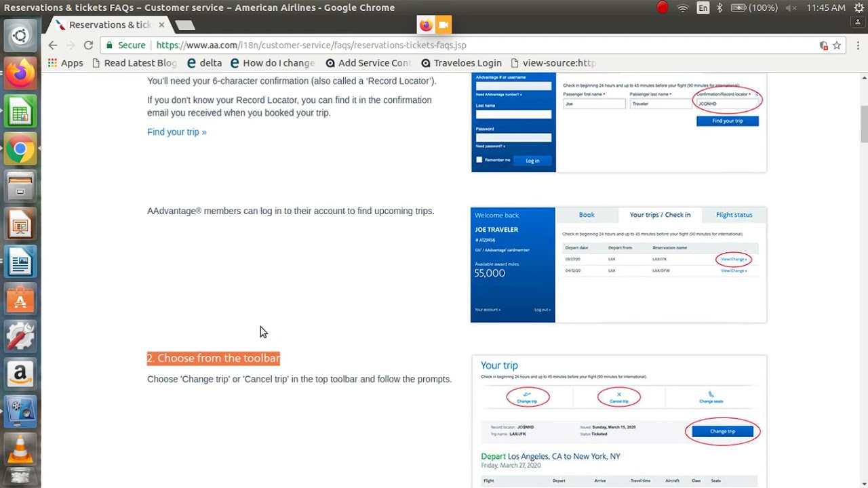
Task: Open Amazon launcher in dock
Action: pyautogui.click(x=20, y=373)
